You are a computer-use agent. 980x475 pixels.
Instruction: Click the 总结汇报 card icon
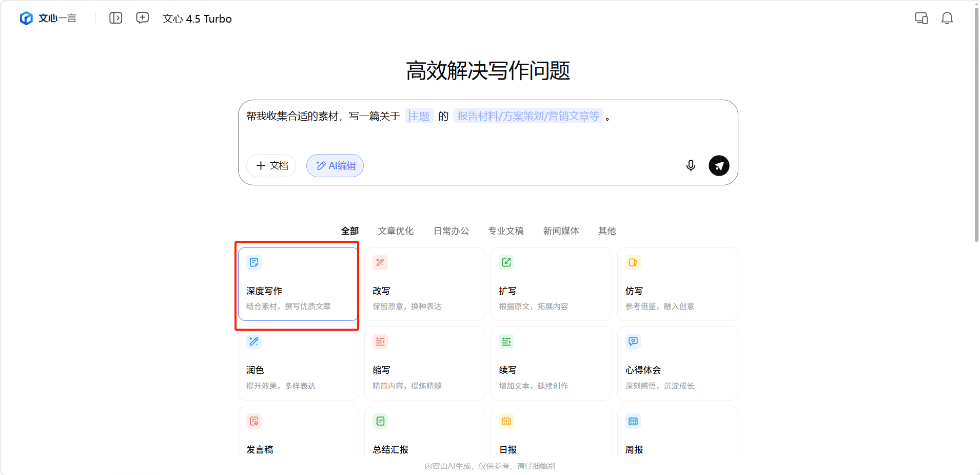[380, 421]
